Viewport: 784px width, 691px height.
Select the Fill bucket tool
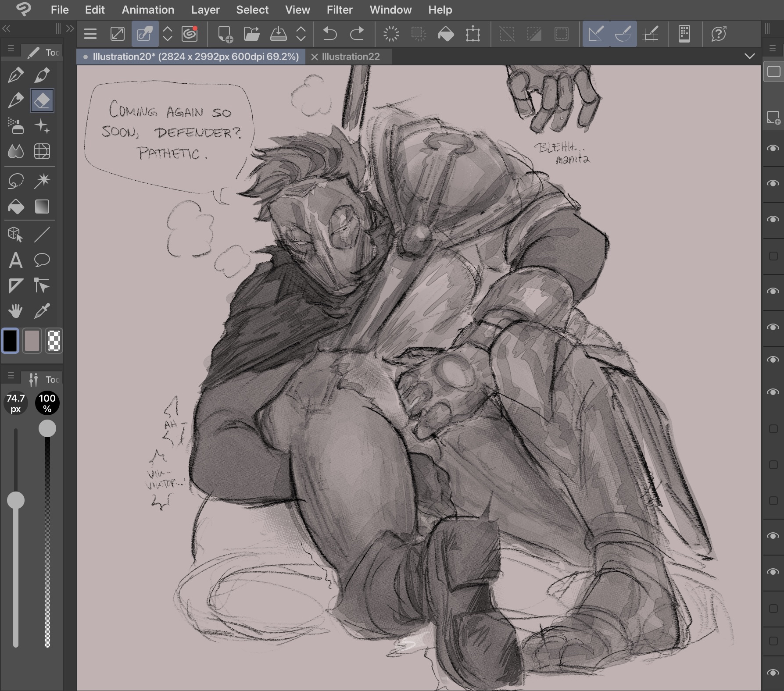16,207
